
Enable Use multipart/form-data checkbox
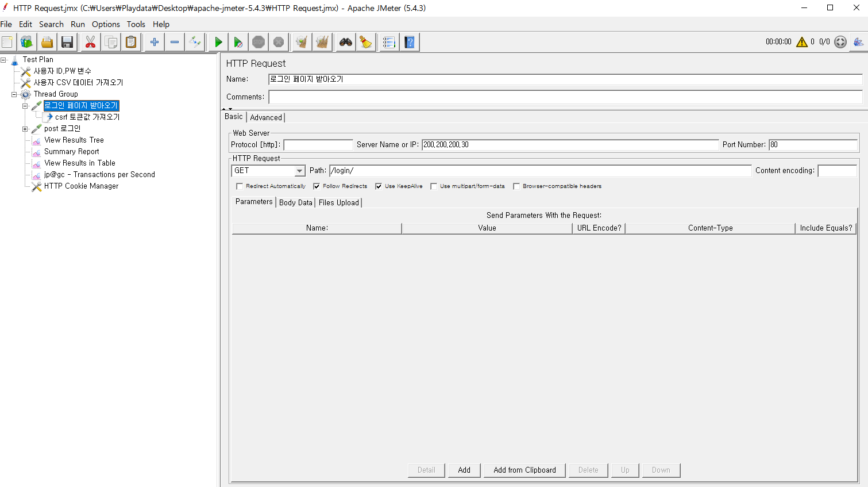coord(434,186)
